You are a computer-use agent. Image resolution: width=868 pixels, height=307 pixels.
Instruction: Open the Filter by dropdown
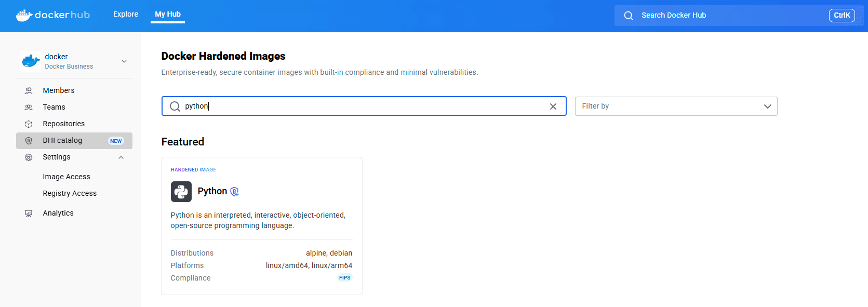click(x=676, y=106)
